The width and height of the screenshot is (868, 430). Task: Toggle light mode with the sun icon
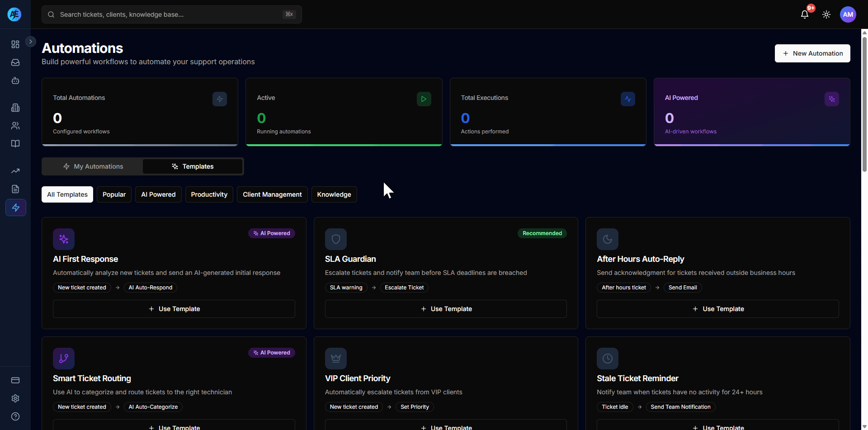coord(826,14)
